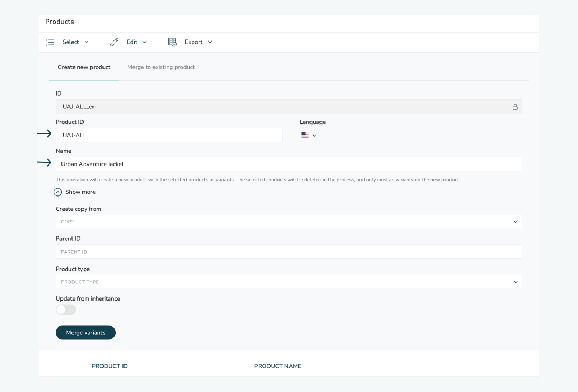The width and height of the screenshot is (578, 392).
Task: Click the Product ID field containing UAJ-ALL
Action: [169, 135]
